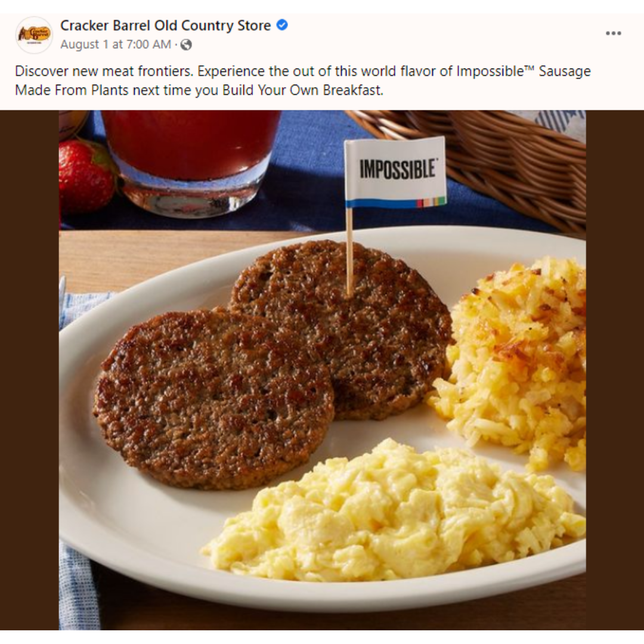Image resolution: width=644 pixels, height=644 pixels.
Task: Click the brown bar right of photo
Action: (615, 370)
